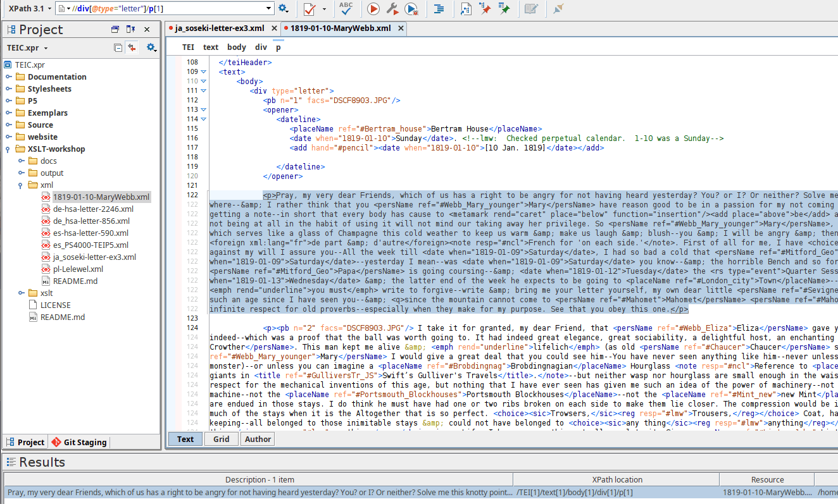Select de-hsa-letter-2246.xml file
The image size is (838, 504).
point(93,209)
